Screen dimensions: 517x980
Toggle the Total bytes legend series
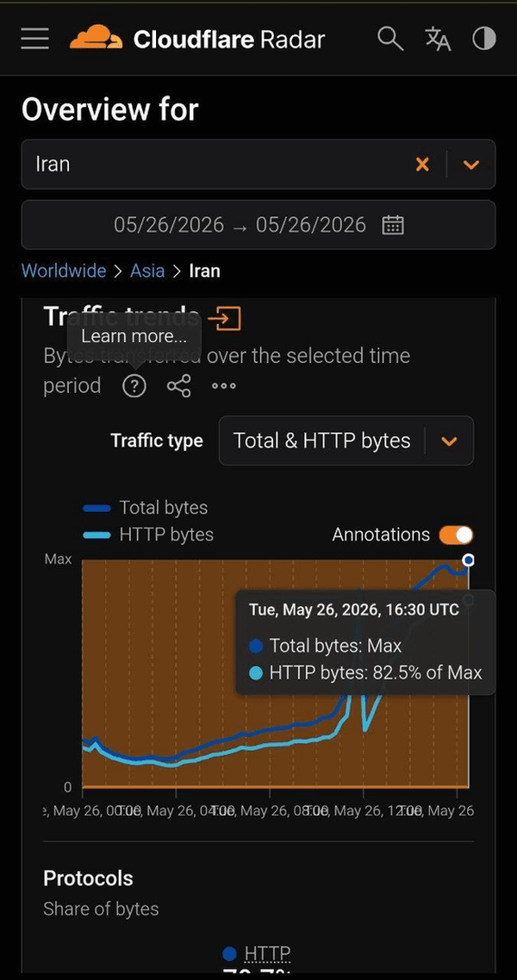coord(145,508)
